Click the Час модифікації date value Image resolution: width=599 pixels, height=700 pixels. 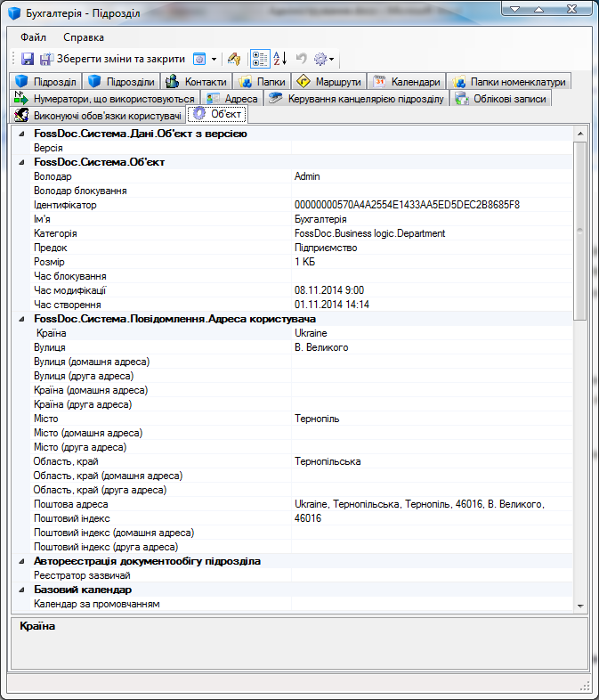(x=329, y=290)
